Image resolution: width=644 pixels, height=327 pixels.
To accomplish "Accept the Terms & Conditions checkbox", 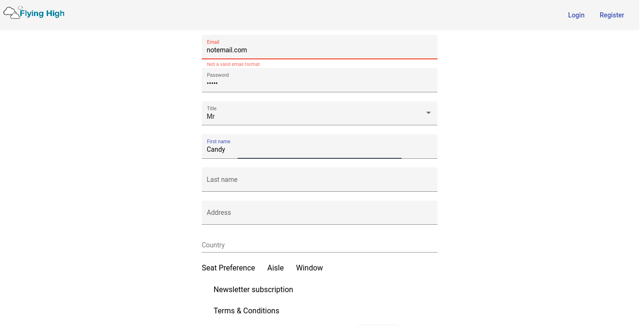I will click(x=246, y=311).
